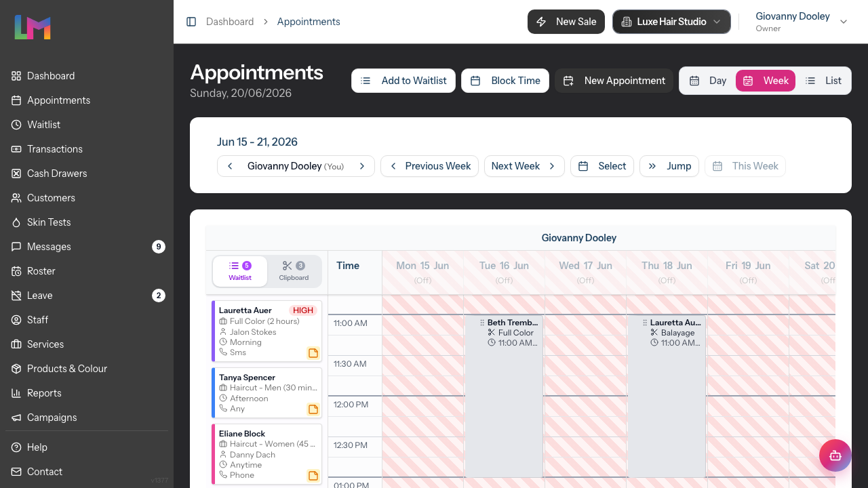
Task: Open the note icon on Lauretta Auer waitlist card
Action: [x=313, y=353]
